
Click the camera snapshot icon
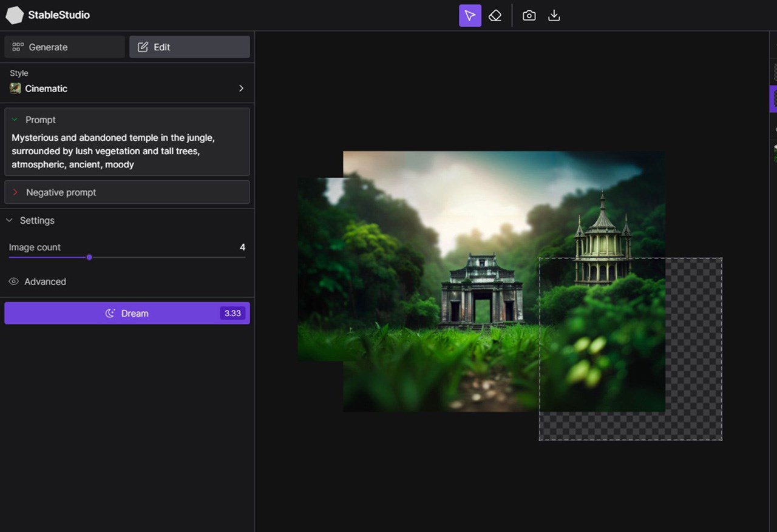pos(529,16)
